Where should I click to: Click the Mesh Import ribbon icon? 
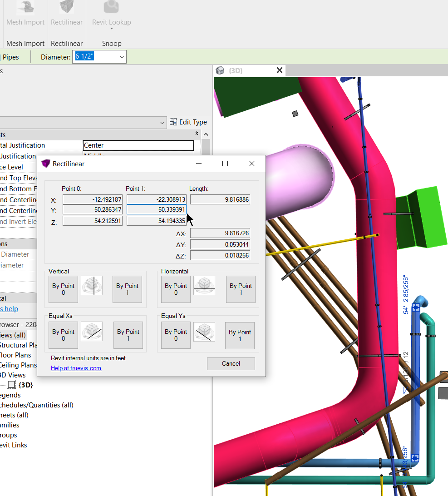coord(25,8)
